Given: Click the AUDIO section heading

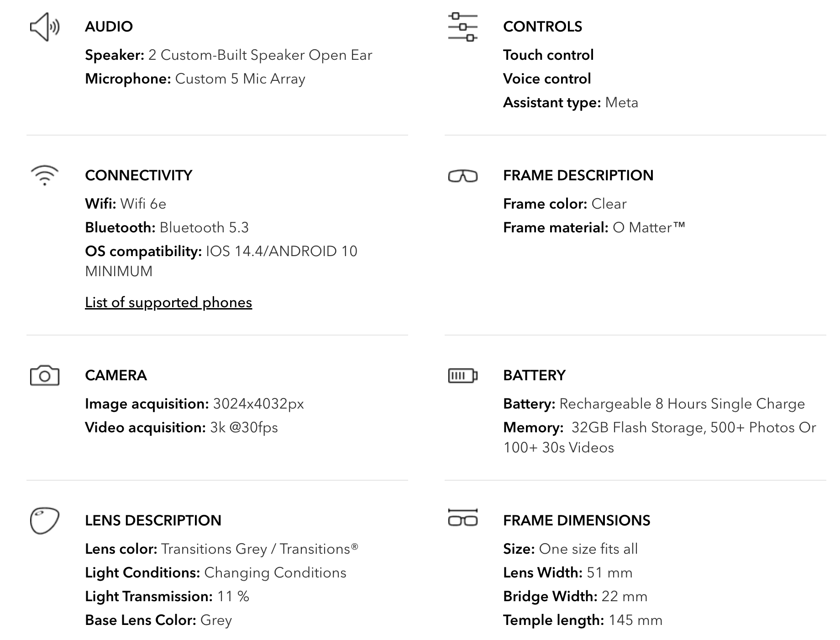Looking at the screenshot, I should point(109,26).
